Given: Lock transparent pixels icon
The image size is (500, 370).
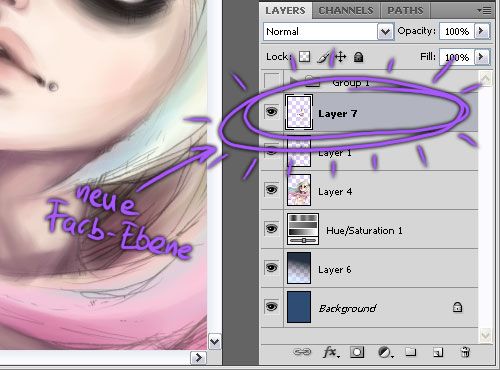Looking at the screenshot, I should coord(304,57).
